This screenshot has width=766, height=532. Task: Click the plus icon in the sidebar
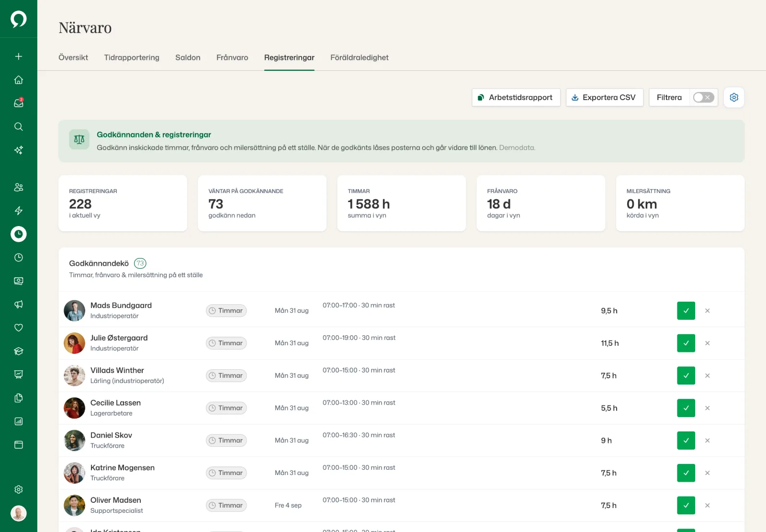click(19, 57)
